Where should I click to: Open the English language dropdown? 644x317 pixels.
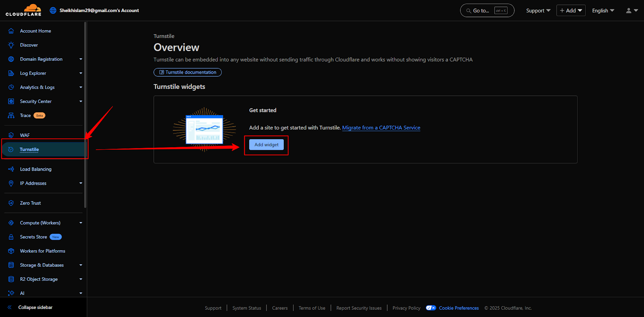(x=603, y=11)
